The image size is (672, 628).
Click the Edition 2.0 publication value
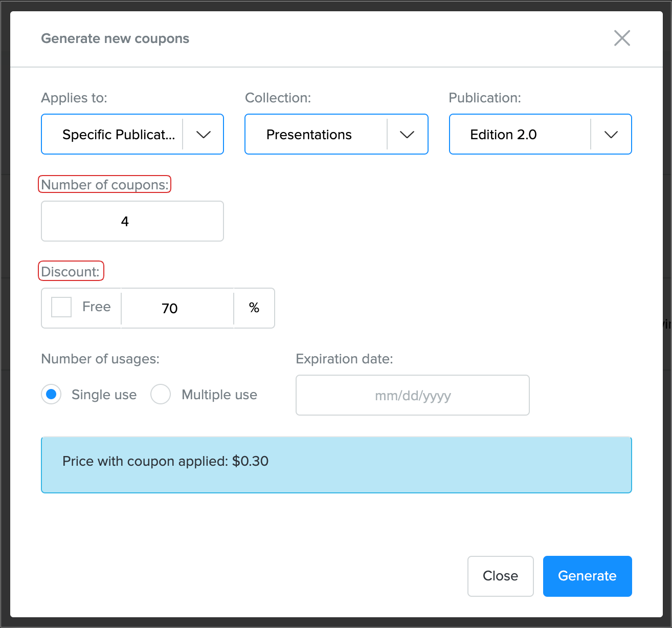(x=503, y=135)
